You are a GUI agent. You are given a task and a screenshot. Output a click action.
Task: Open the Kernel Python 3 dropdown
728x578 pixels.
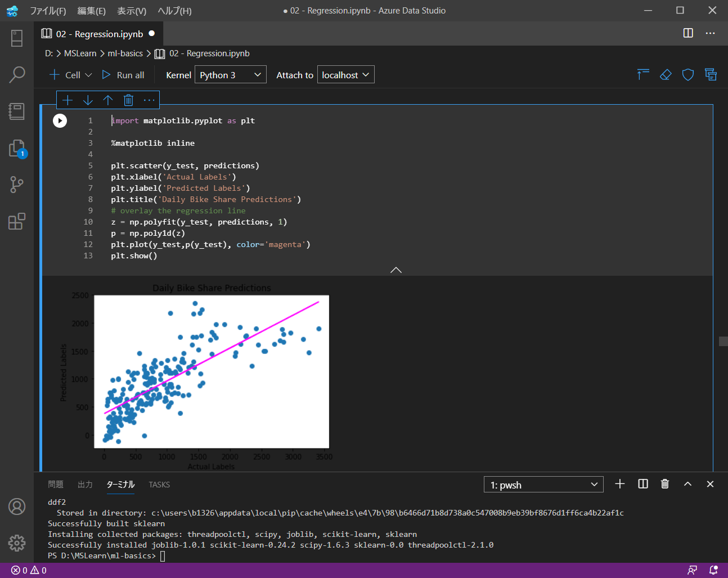point(230,75)
